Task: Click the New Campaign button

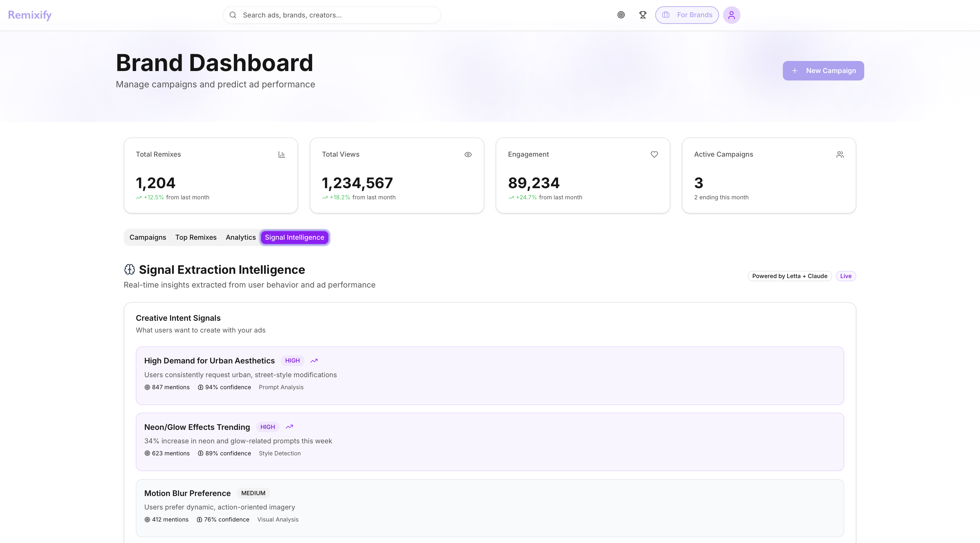Action: pos(823,71)
